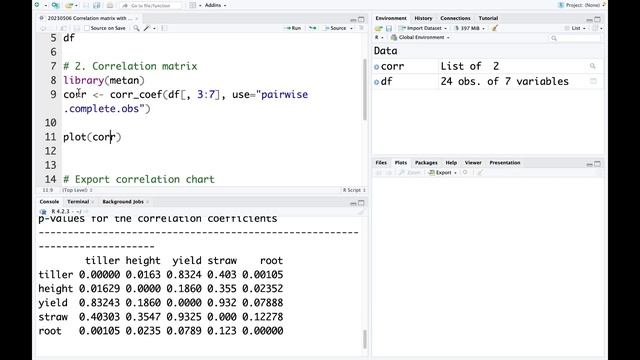Click the Create Project icon
This screenshot has height=360, width=640.
point(56,5)
